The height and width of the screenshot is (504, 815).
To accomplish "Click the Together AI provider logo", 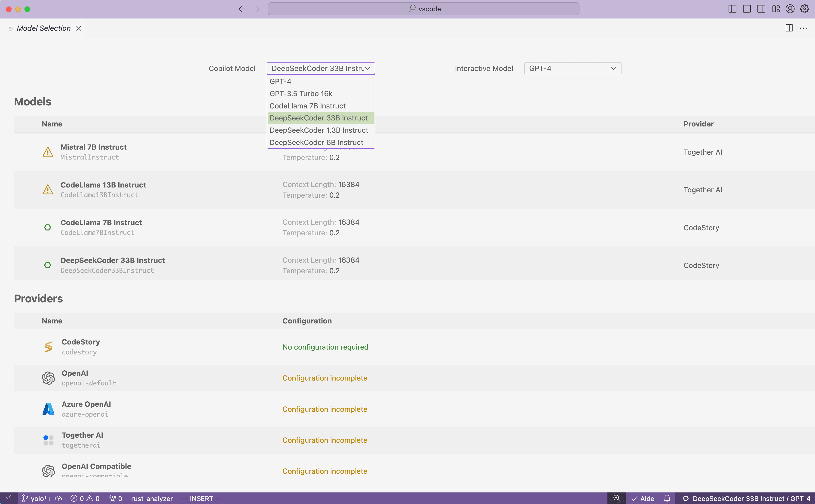I will pyautogui.click(x=48, y=440).
